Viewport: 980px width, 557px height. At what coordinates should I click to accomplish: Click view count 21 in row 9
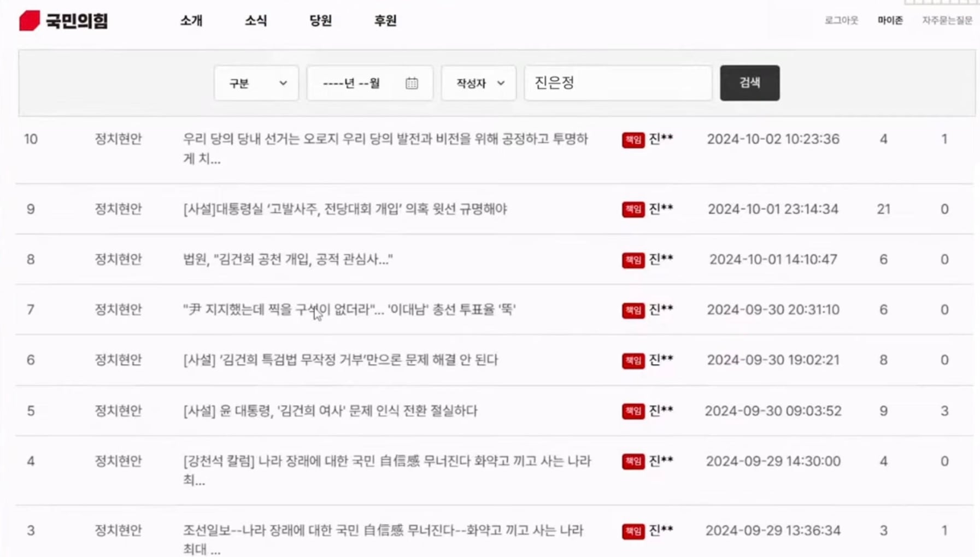coord(883,209)
